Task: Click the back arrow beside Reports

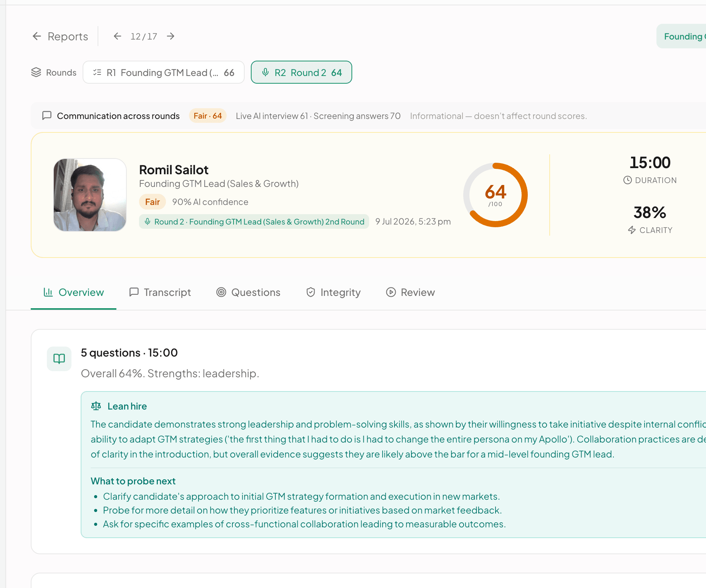Action: [x=37, y=36]
